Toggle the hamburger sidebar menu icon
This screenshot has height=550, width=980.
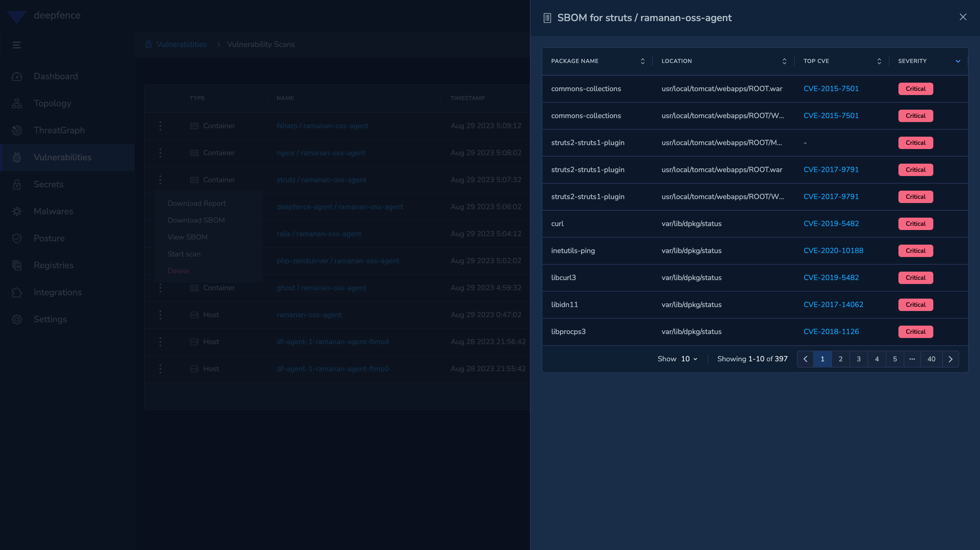click(x=16, y=45)
